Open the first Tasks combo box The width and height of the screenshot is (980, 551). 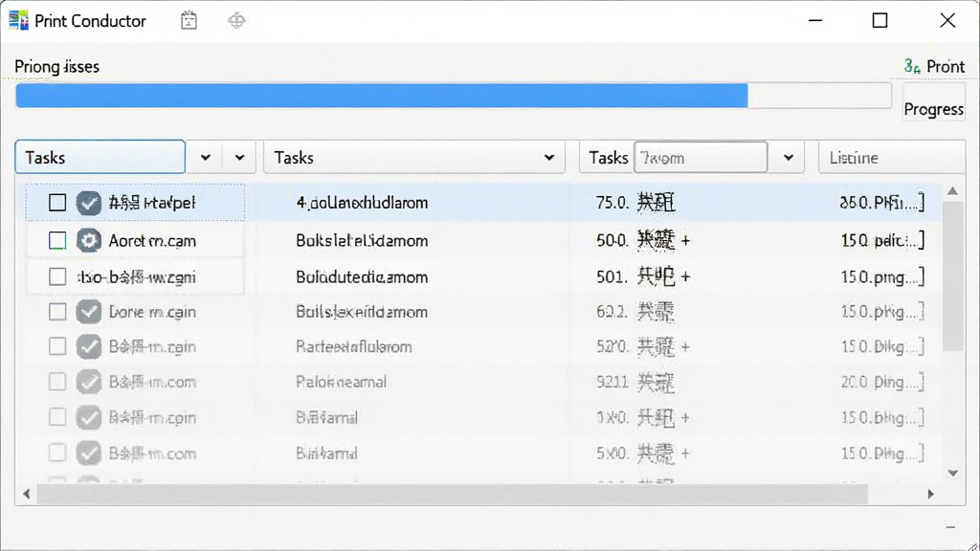point(100,157)
